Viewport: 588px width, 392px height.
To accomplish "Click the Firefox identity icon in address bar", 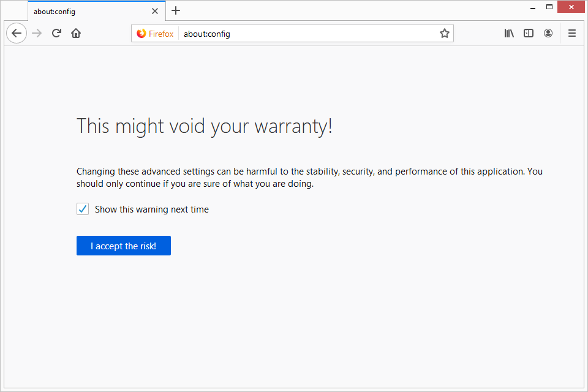I will pos(155,34).
